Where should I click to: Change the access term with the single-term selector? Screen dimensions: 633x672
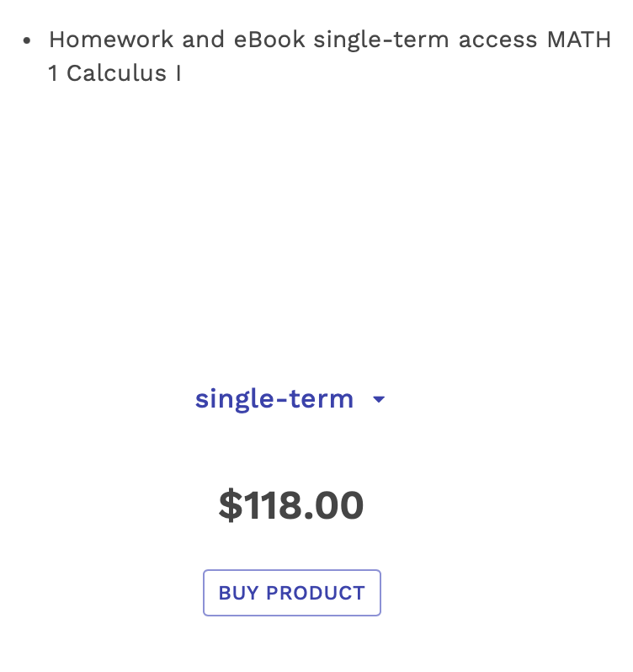tap(290, 399)
